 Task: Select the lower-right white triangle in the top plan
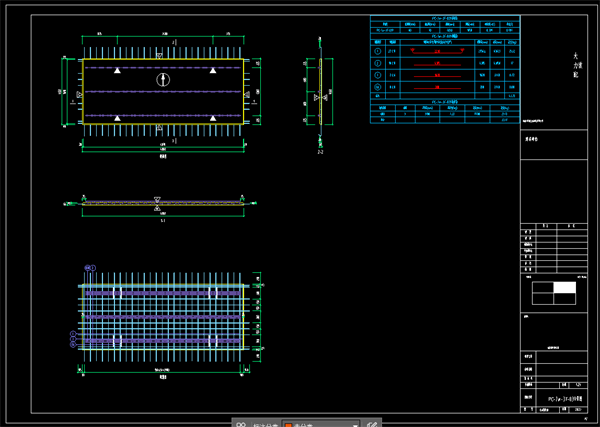(x=213, y=118)
